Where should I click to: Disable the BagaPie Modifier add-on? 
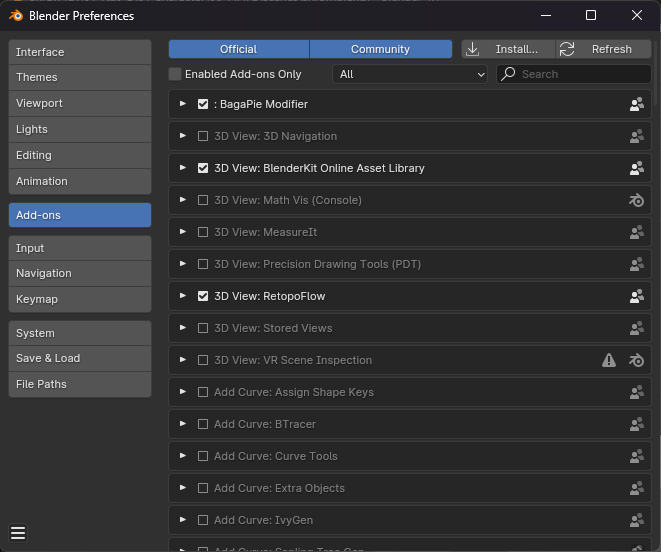click(203, 104)
